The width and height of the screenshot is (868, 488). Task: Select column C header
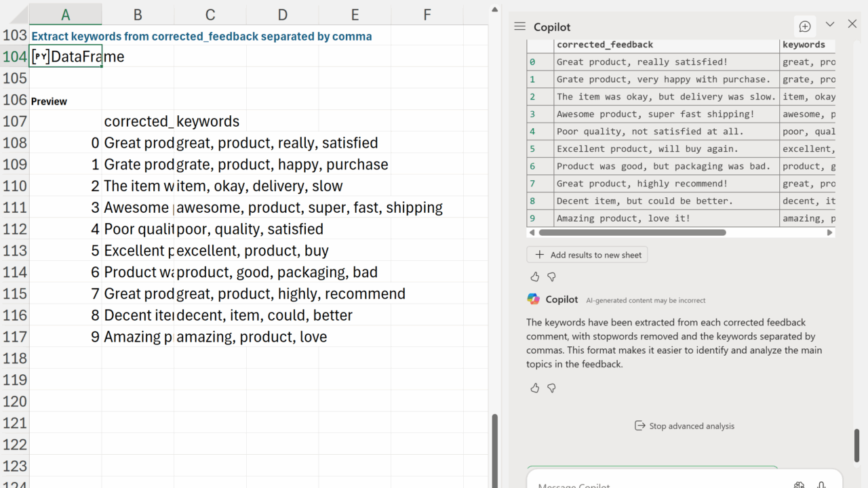[210, 14]
